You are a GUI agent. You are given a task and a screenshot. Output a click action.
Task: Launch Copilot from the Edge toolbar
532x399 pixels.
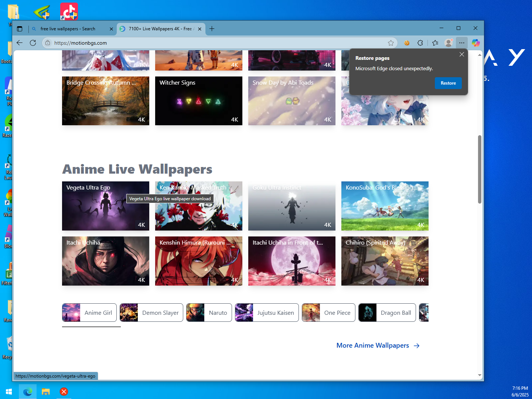click(x=476, y=43)
